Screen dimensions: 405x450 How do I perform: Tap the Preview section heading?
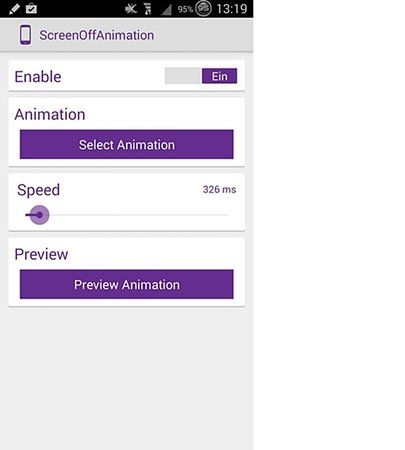(x=41, y=254)
